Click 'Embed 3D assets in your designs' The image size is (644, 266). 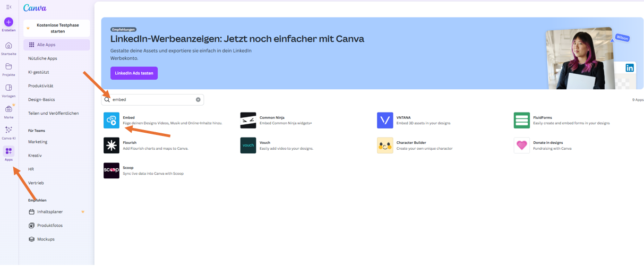point(423,123)
